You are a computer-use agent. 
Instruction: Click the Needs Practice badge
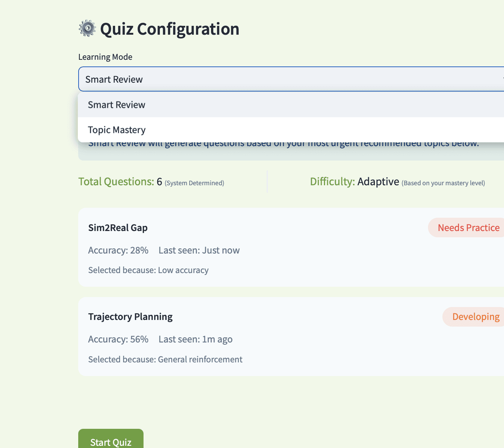click(467, 228)
